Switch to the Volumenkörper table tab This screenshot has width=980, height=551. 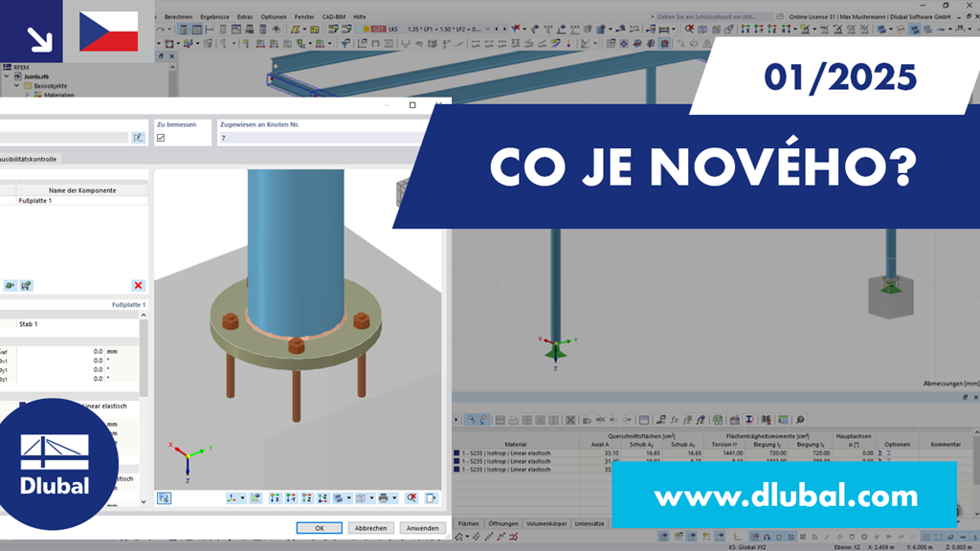tap(546, 523)
